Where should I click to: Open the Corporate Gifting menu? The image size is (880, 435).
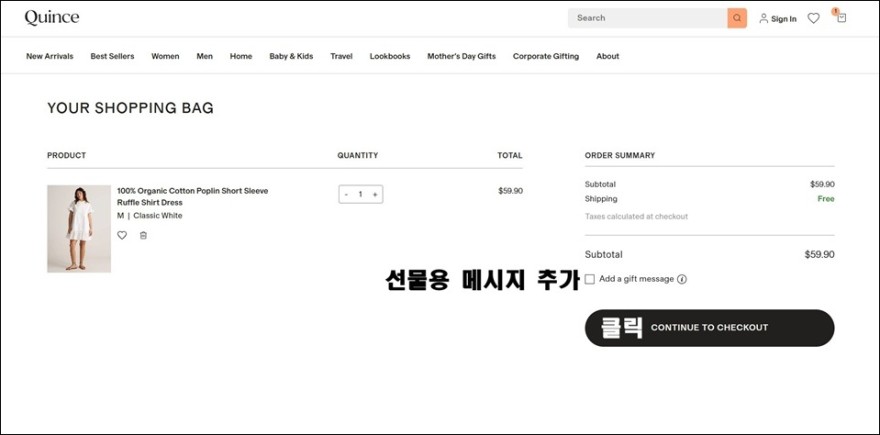pyautogui.click(x=546, y=56)
